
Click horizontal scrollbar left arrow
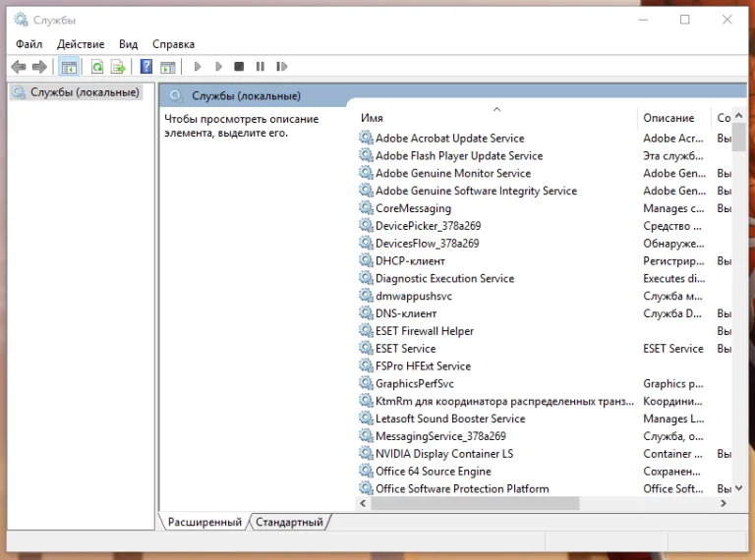point(363,503)
